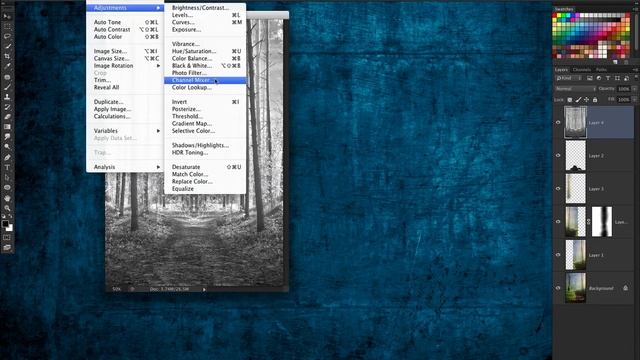Choose Auto Tone menu item
640x360 pixels.
click(x=125, y=22)
